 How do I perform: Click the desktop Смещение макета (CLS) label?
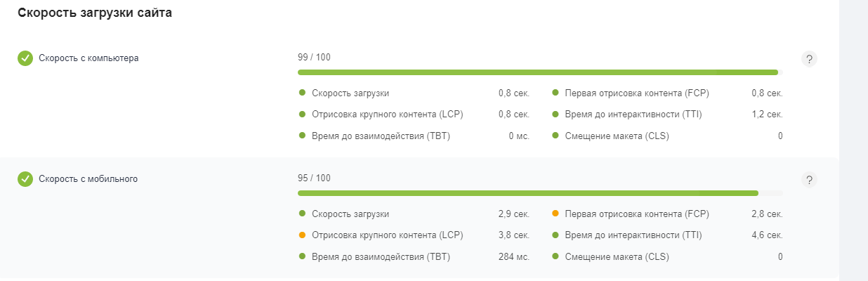pos(617,136)
